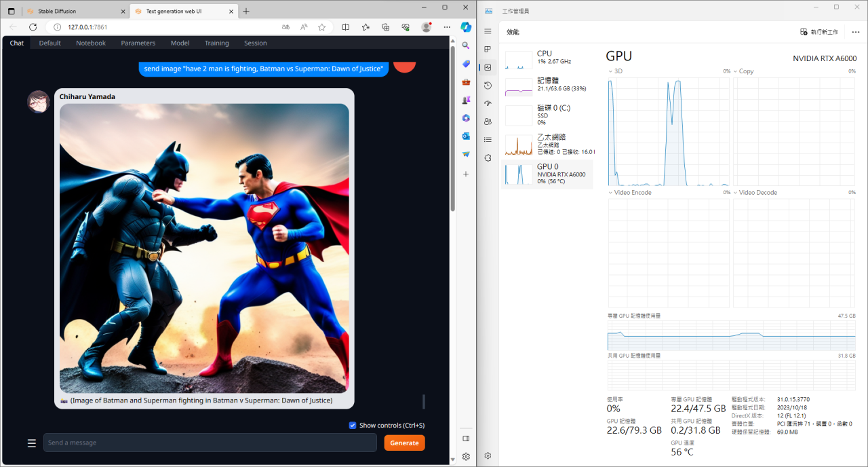The width and height of the screenshot is (868, 467).
Task: Open the Outlook icon in Edge sidebar
Action: (466, 136)
